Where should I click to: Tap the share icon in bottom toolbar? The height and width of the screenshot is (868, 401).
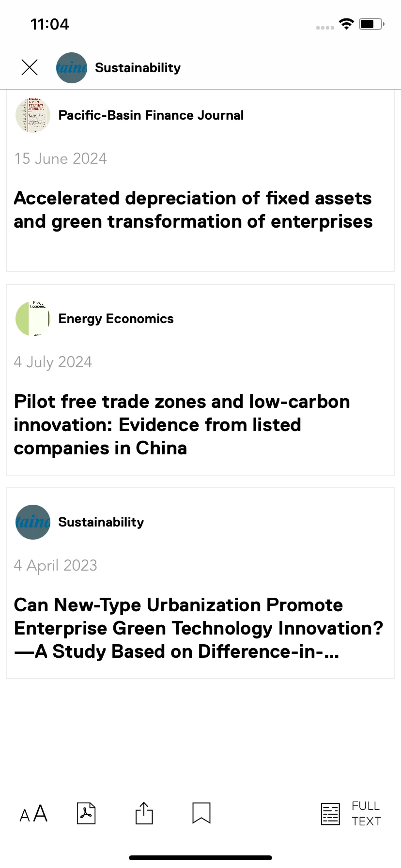click(x=144, y=813)
